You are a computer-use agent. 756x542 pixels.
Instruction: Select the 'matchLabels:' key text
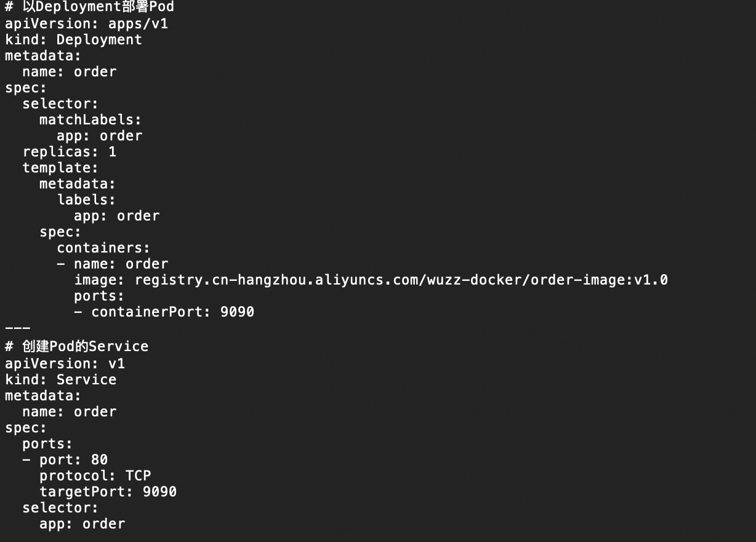pyautogui.click(x=90, y=119)
